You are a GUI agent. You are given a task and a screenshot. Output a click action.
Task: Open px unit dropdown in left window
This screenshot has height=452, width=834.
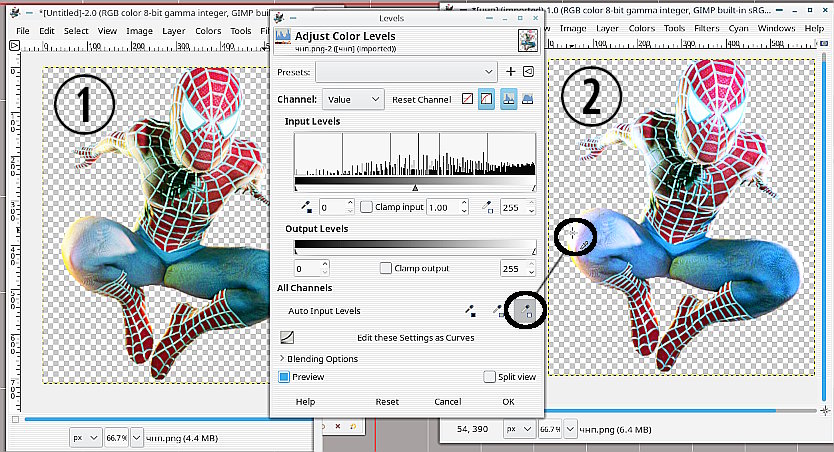(x=85, y=438)
